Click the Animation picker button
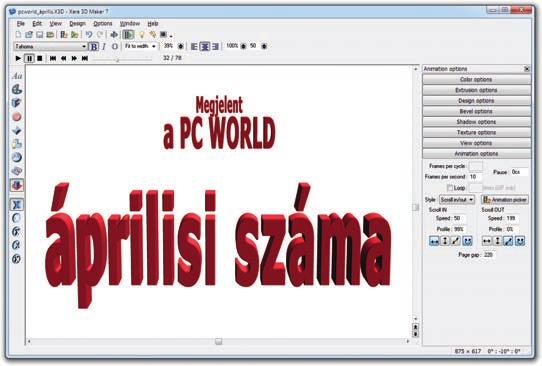This screenshot has height=366, width=542. (x=505, y=200)
